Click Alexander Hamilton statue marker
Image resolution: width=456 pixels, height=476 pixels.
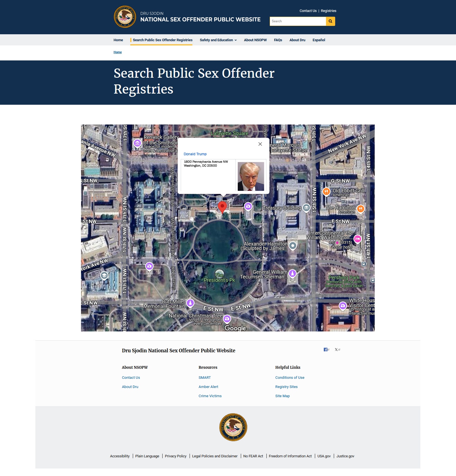(293, 246)
